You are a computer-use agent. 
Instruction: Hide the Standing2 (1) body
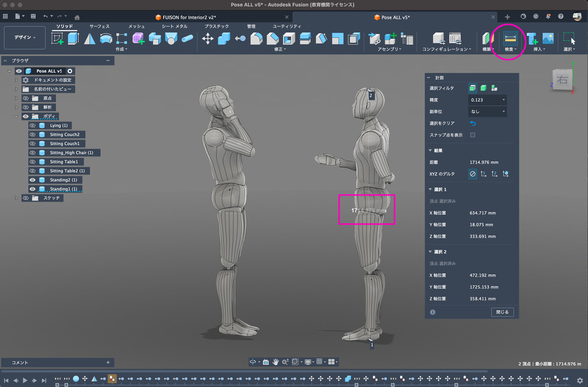pos(33,180)
